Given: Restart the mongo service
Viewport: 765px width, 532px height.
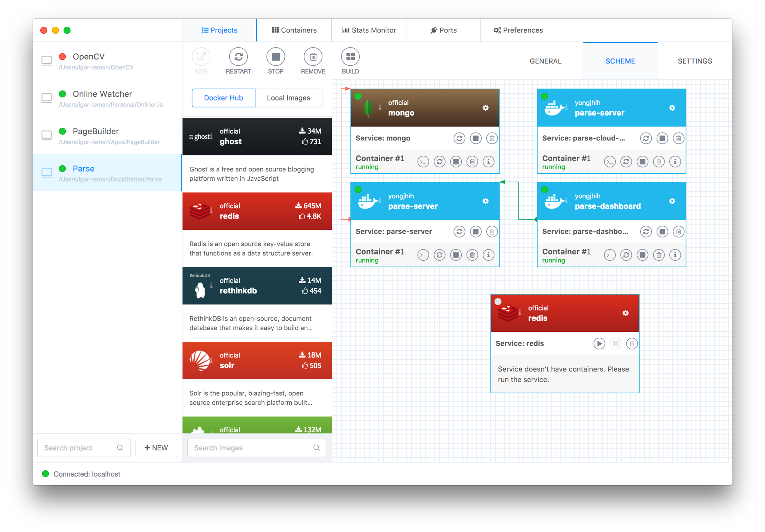Looking at the screenshot, I should 459,138.
